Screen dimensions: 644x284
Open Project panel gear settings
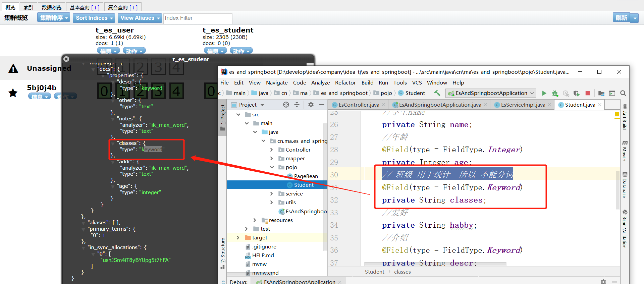pos(311,105)
